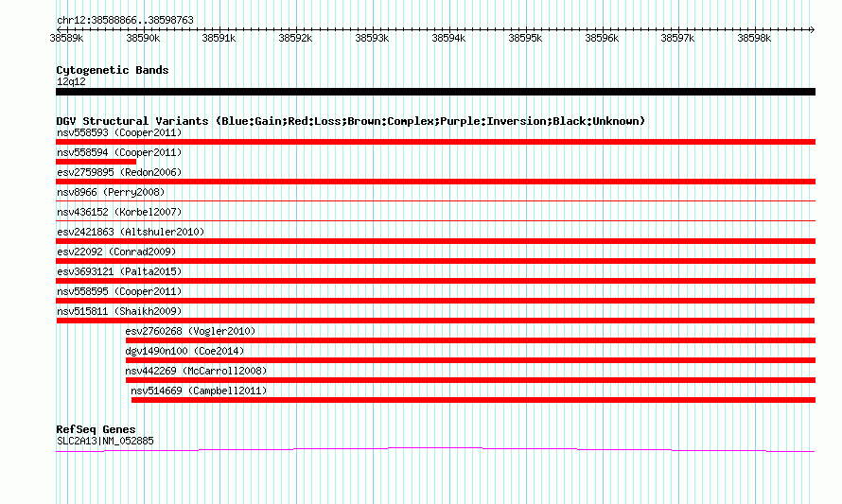The height and width of the screenshot is (504, 842).
Task: Click the 38598k ruler tick label
Action: click(754, 38)
